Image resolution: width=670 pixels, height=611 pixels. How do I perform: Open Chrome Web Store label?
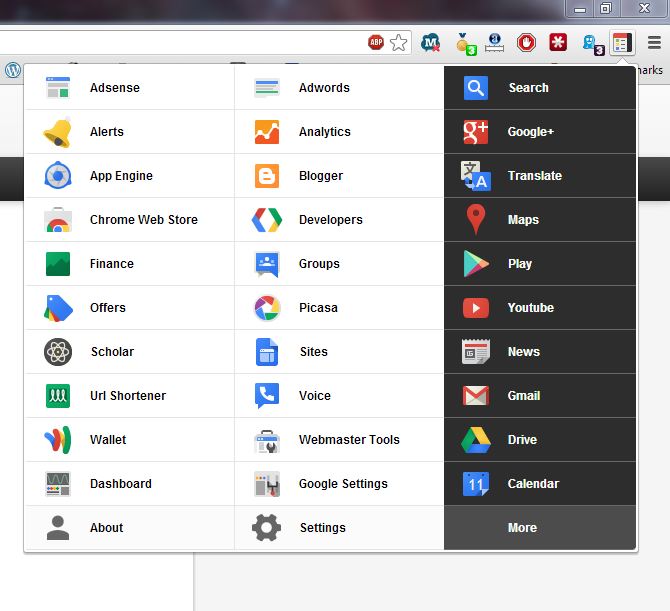(x=144, y=220)
